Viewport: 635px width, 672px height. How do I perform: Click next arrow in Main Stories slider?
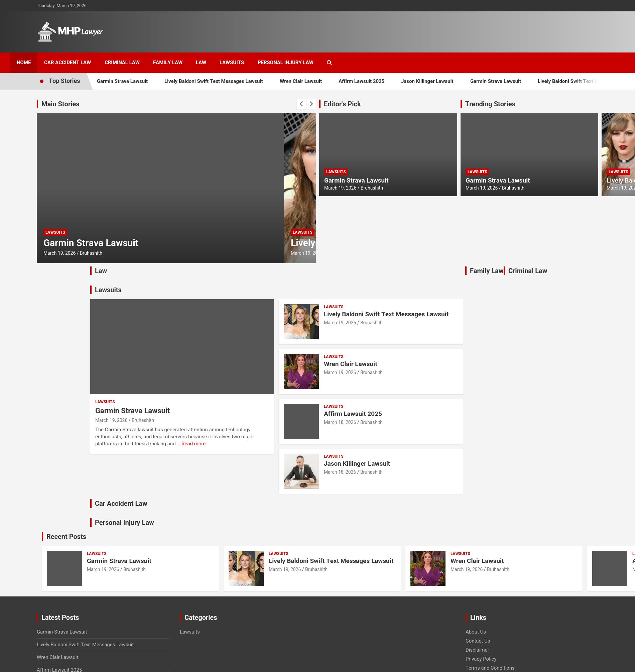pyautogui.click(x=311, y=104)
